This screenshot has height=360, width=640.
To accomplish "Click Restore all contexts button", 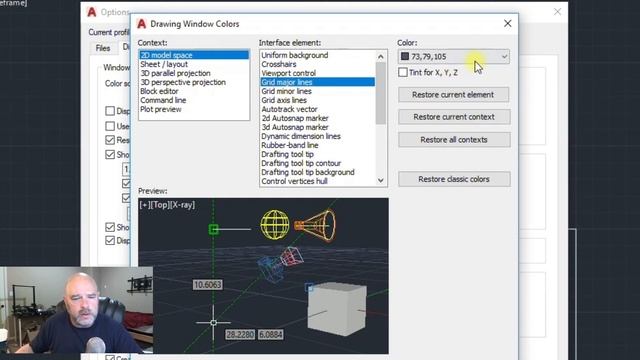I will tap(454, 140).
